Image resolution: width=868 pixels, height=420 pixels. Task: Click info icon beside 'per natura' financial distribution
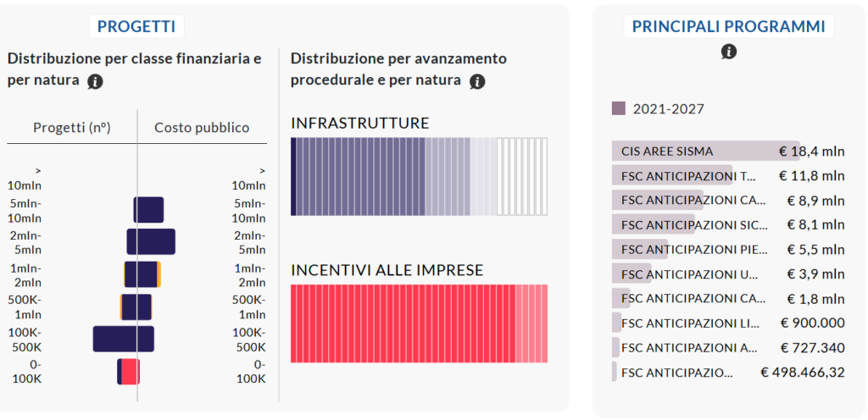pos(95,82)
